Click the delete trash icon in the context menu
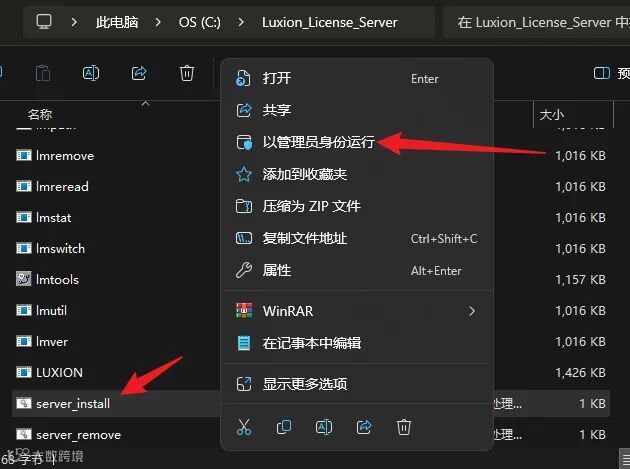 [x=404, y=427]
